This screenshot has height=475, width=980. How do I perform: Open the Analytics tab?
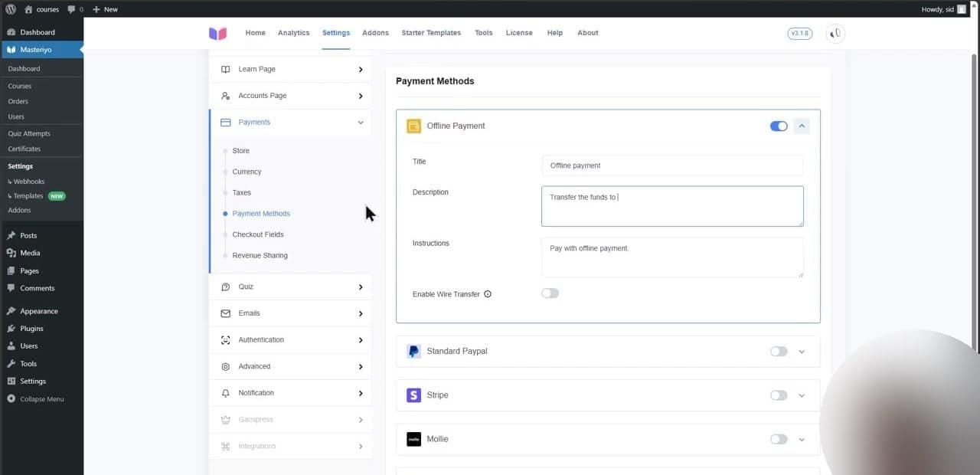(293, 33)
